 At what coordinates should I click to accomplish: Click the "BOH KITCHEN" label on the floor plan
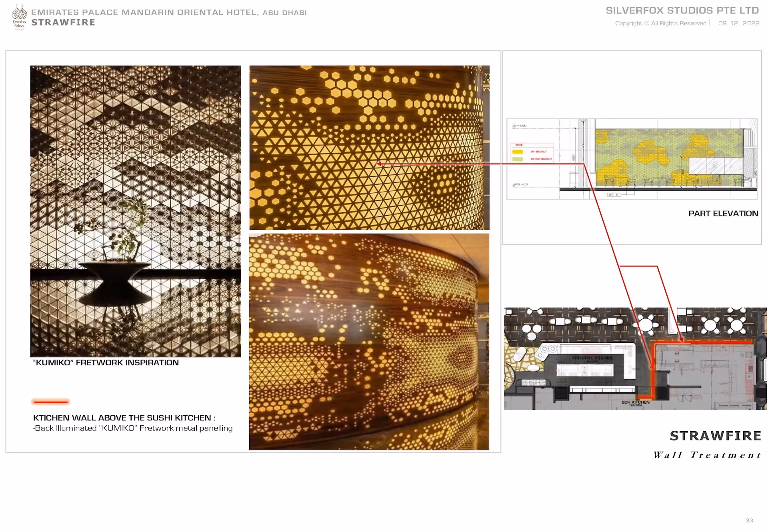[x=635, y=402]
